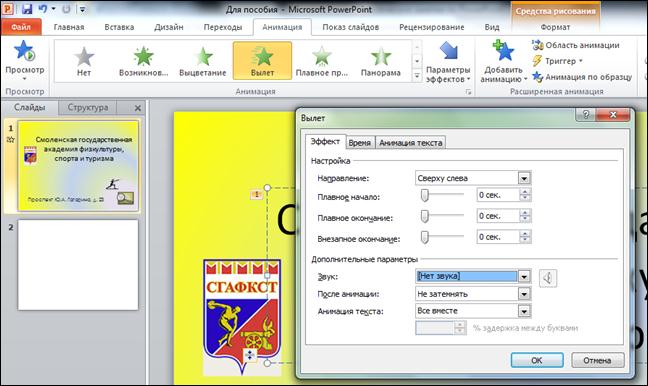
Task: Open the quick access toolbar customize arrow
Action: pos(82,9)
